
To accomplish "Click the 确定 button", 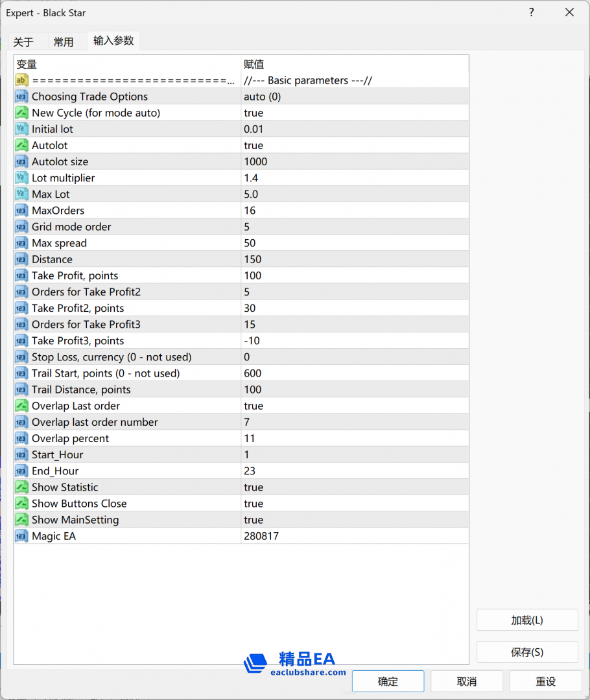I will pyautogui.click(x=388, y=681).
